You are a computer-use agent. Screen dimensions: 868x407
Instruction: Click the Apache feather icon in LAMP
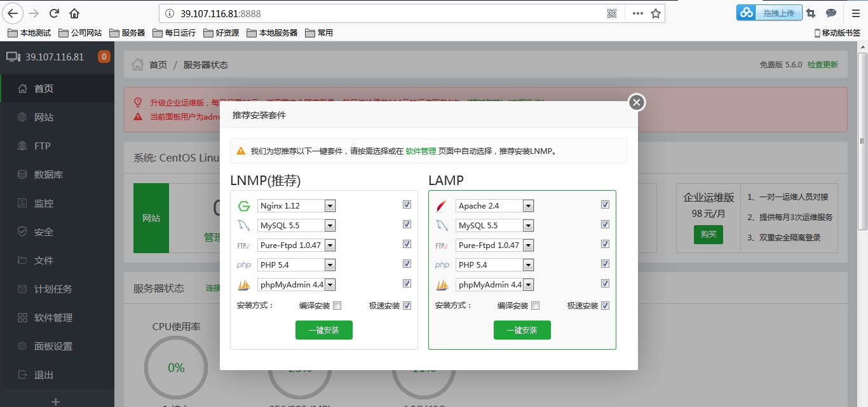(442, 206)
